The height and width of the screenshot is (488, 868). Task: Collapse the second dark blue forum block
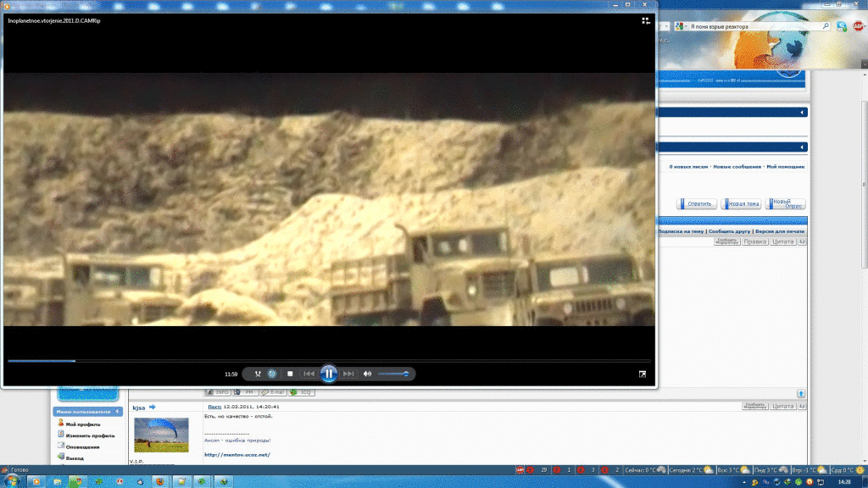pos(802,147)
